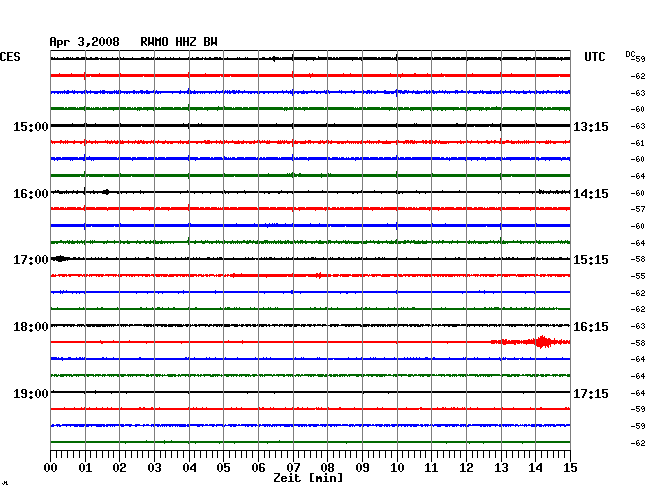This screenshot has height=494, width=650.
Task: Select the 17:00 local time label
Action: (31, 260)
